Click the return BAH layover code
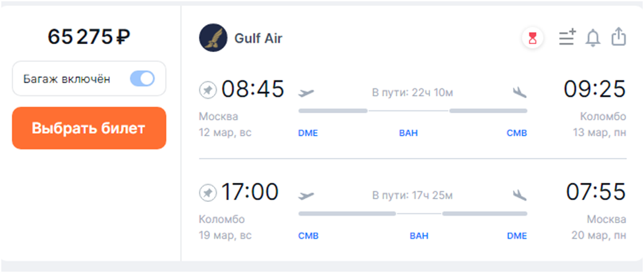644x273 pixels. pyautogui.click(x=419, y=236)
